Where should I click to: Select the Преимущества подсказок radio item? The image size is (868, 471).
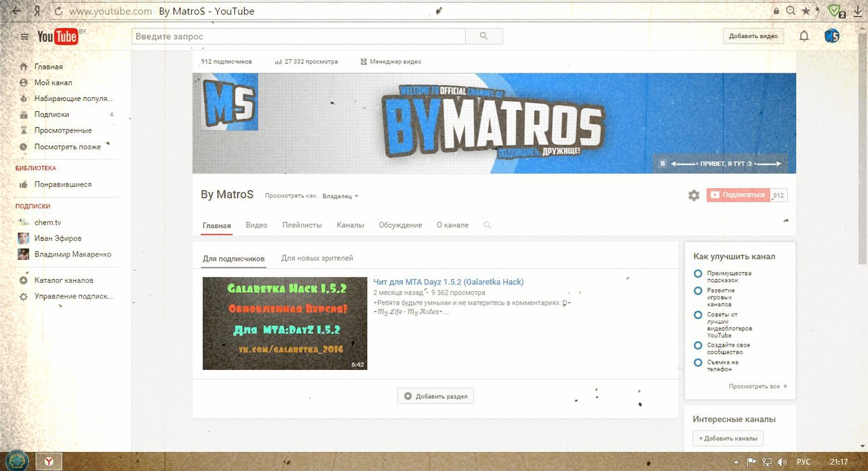pos(698,274)
